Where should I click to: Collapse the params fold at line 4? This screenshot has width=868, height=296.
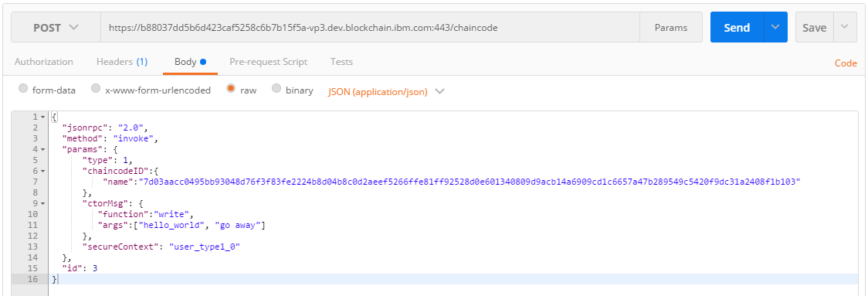click(x=43, y=149)
